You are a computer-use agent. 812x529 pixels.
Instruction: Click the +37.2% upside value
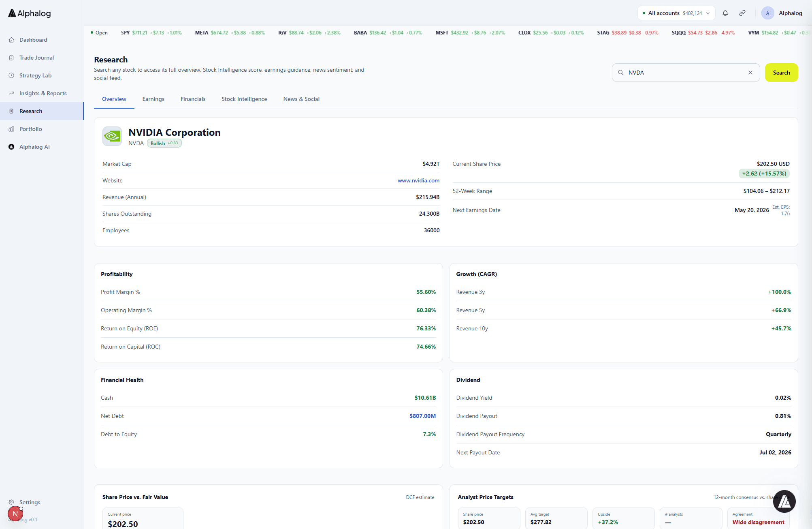point(608,522)
